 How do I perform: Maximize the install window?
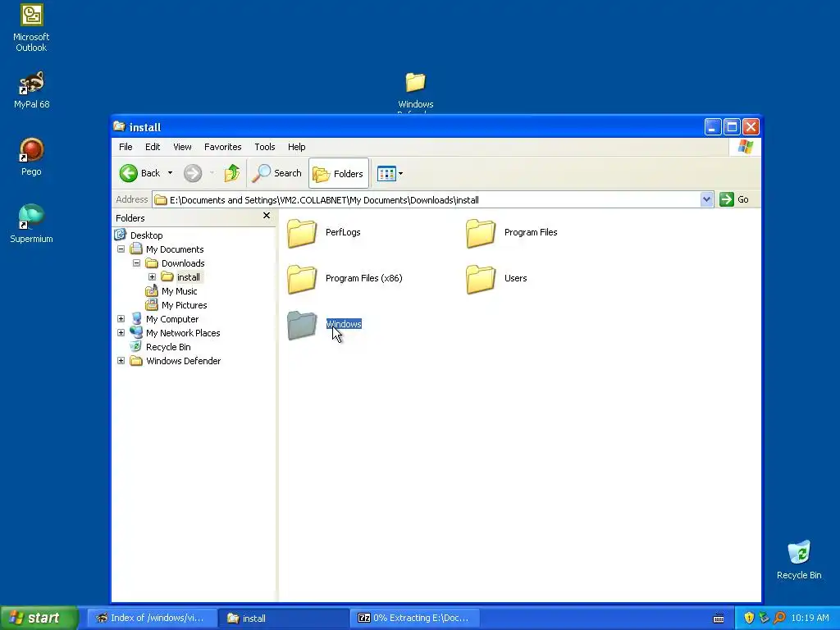click(732, 127)
